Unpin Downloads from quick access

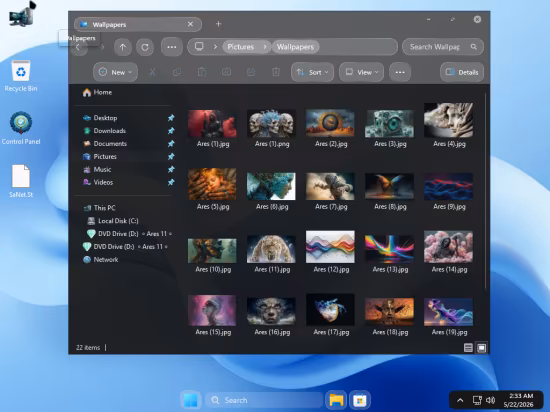(x=171, y=131)
